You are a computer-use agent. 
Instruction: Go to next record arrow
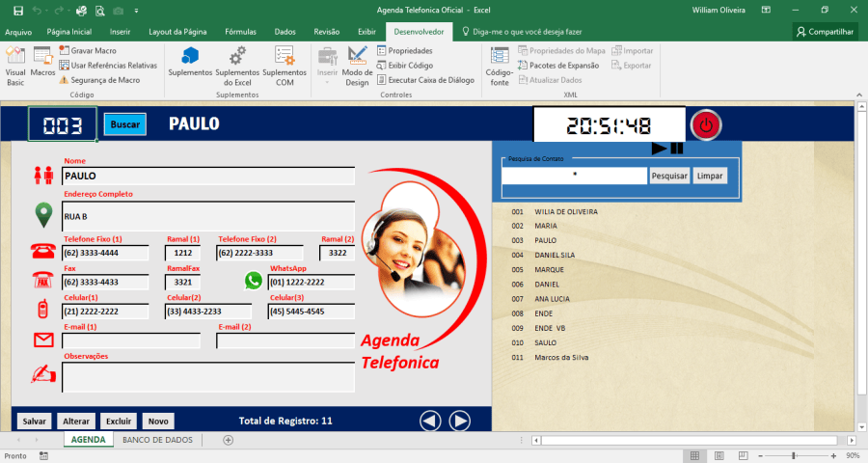459,421
